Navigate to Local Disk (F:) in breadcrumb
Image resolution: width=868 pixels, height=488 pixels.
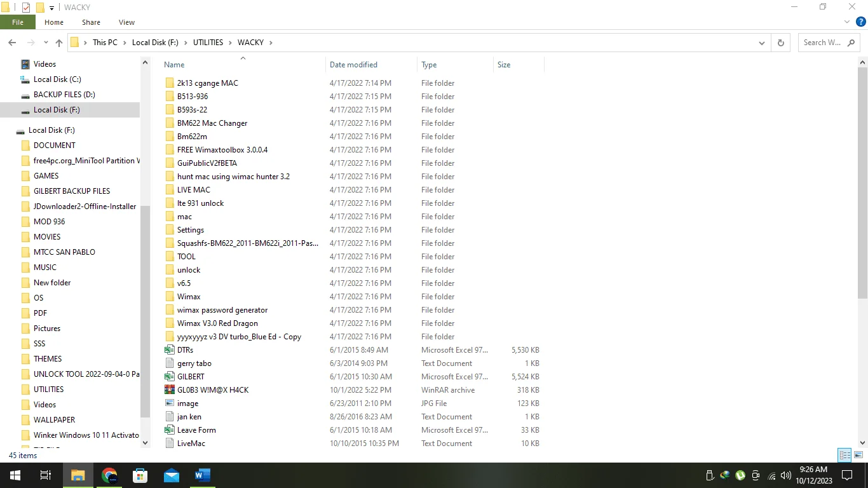pyautogui.click(x=155, y=43)
